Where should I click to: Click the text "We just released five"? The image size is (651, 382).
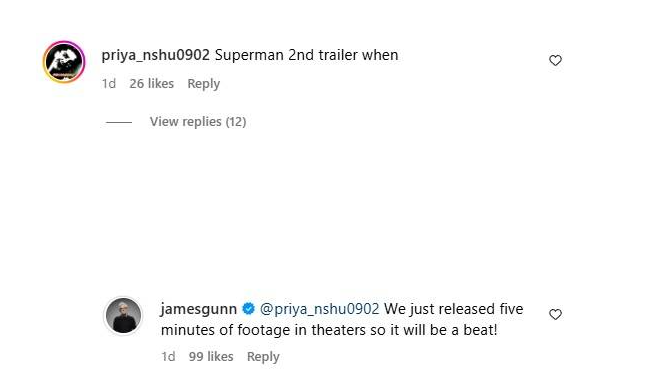pos(453,309)
